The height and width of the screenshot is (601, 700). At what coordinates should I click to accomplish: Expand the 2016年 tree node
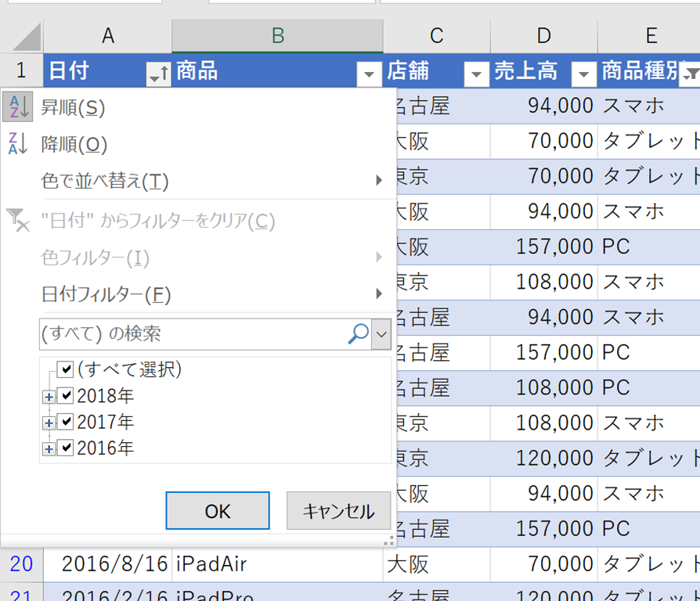[x=49, y=449]
